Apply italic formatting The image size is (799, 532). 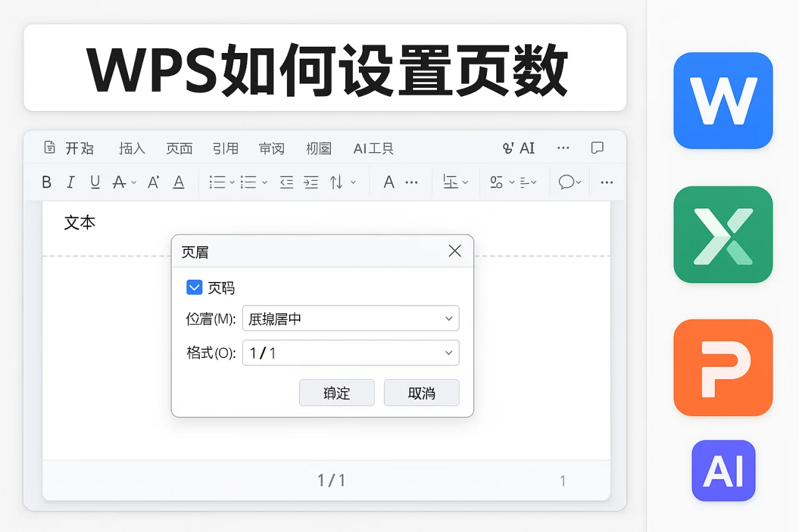(x=71, y=181)
